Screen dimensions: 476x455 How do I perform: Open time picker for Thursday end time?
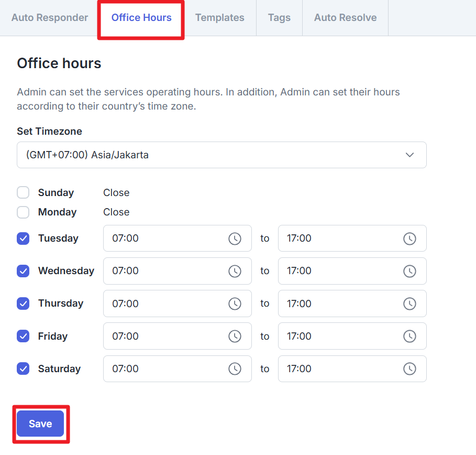409,304
